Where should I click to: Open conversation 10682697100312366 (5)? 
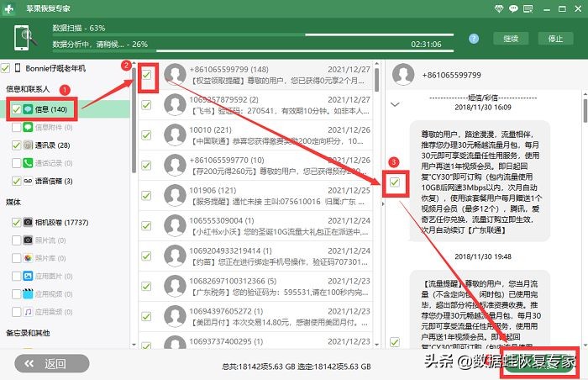255,287
